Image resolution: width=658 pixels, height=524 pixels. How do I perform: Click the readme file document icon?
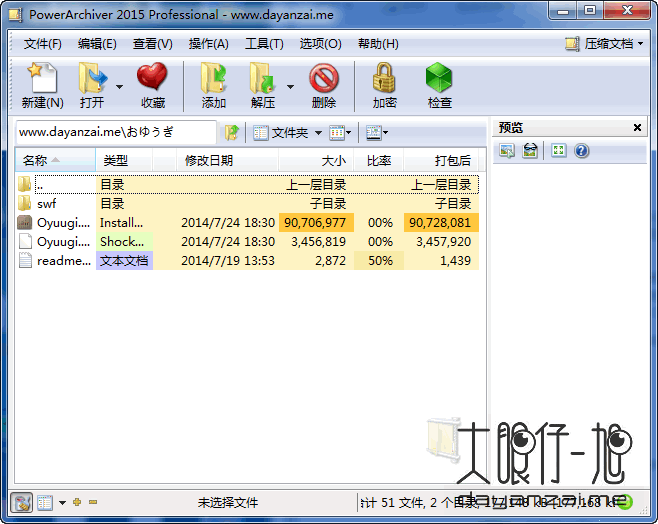tap(25, 261)
